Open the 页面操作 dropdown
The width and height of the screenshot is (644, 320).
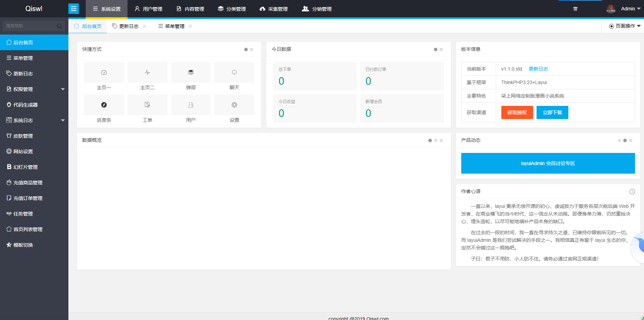pos(624,26)
